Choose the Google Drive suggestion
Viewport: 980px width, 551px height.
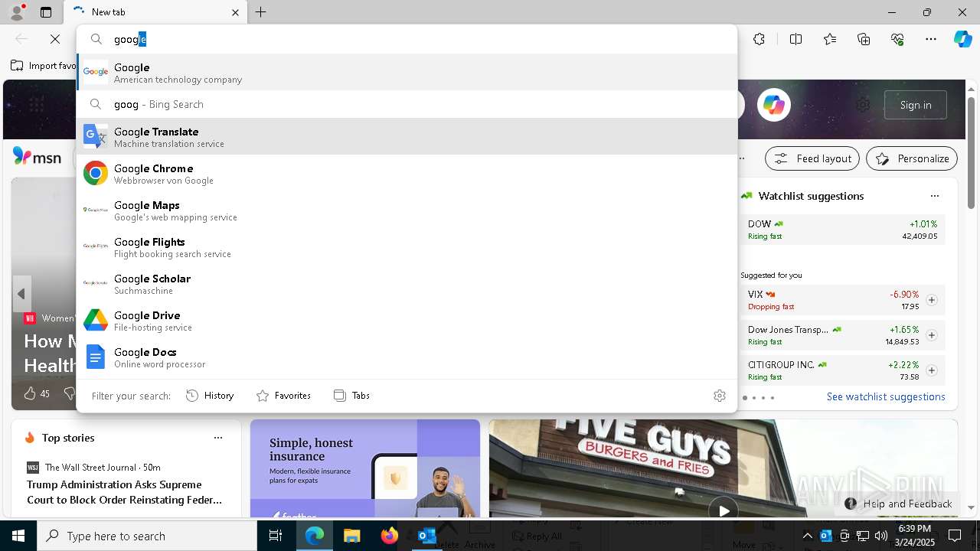[407, 321]
